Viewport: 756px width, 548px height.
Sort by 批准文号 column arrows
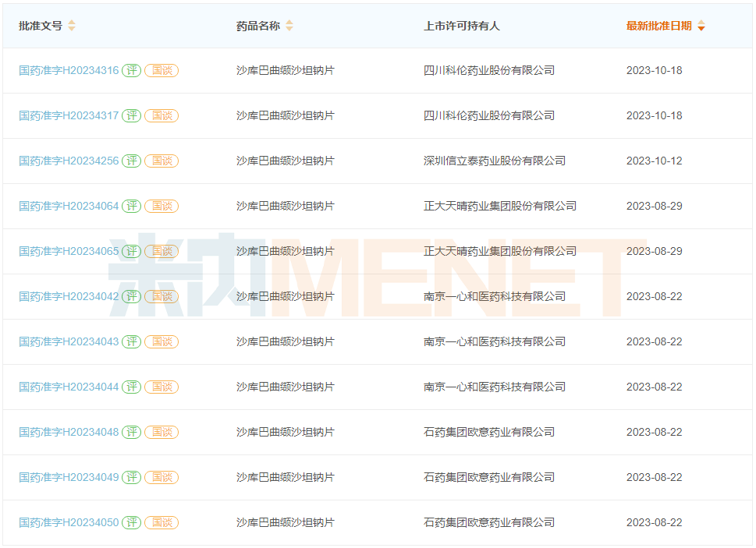[71, 26]
